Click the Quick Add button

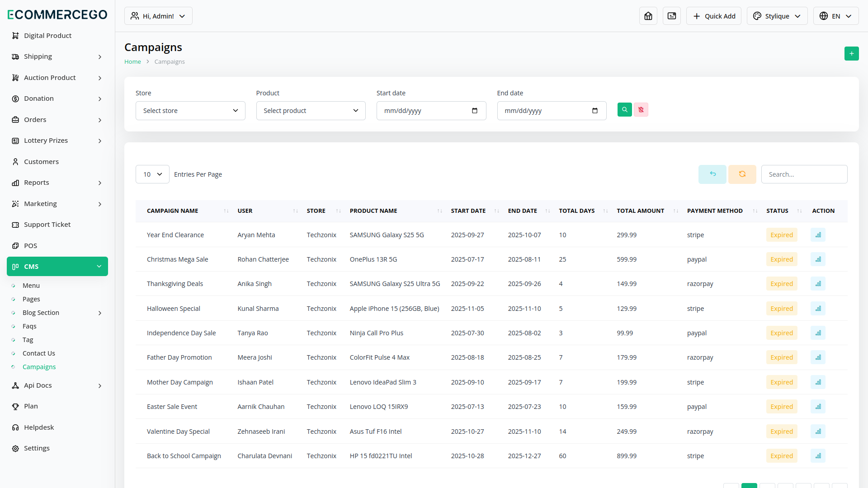tap(714, 16)
